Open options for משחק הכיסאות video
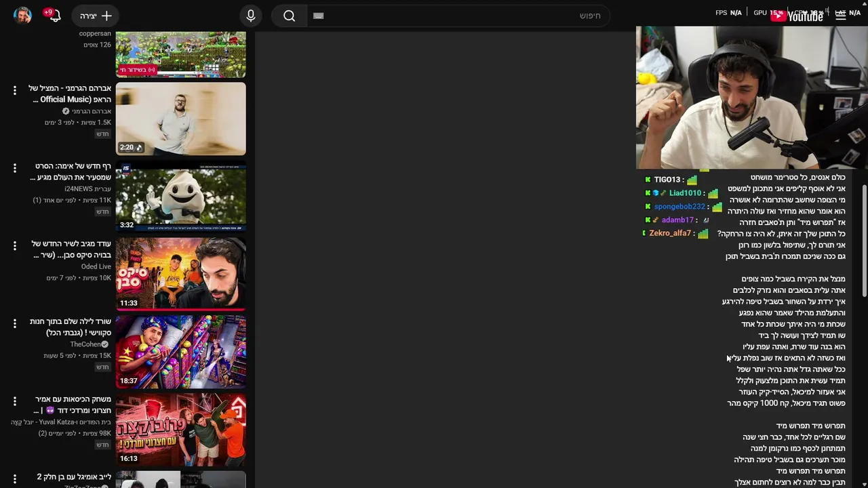 coord(14,401)
